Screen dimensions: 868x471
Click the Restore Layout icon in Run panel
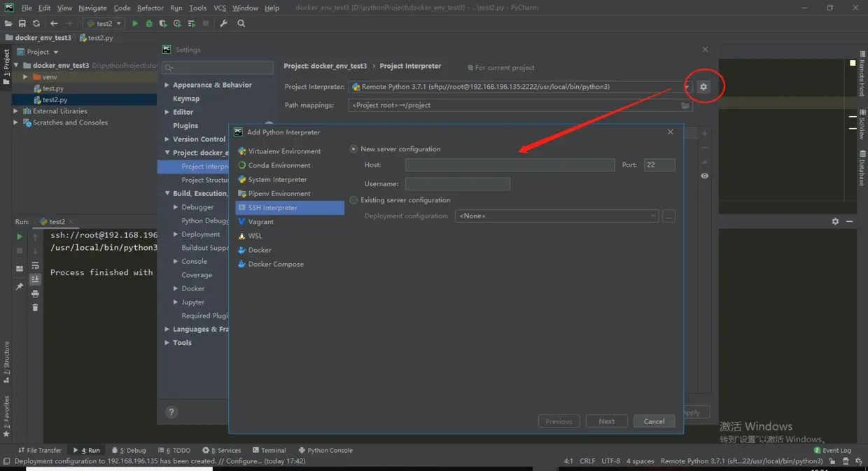(20, 268)
